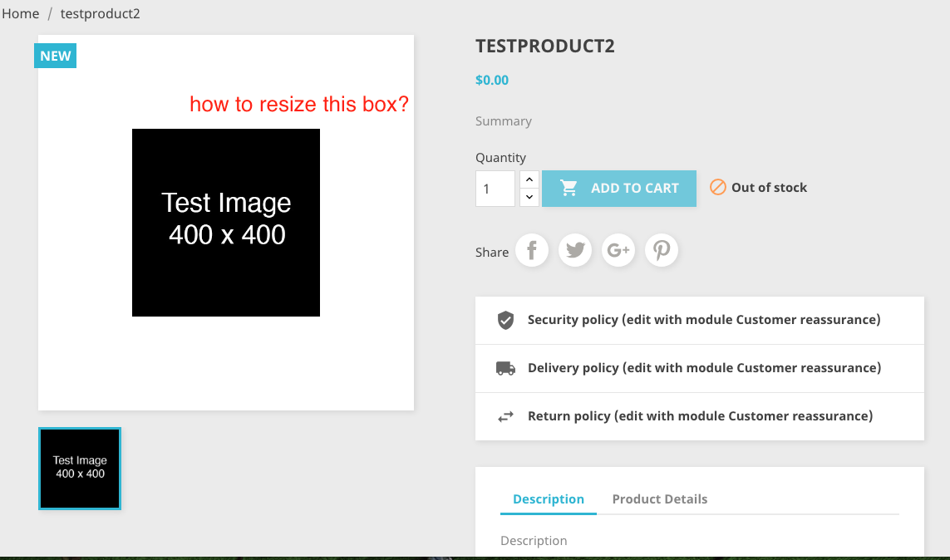Click the NEW product flag badge
950x560 pixels.
[x=56, y=56]
